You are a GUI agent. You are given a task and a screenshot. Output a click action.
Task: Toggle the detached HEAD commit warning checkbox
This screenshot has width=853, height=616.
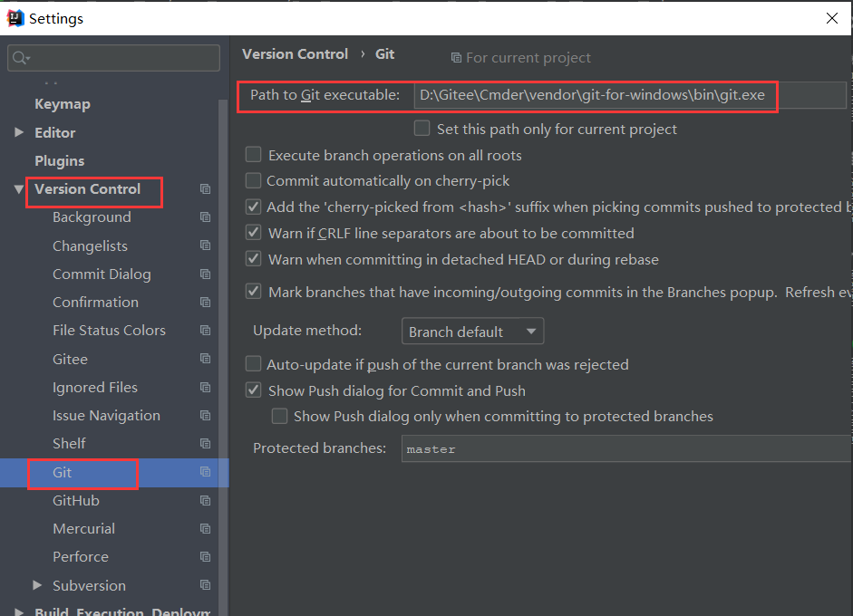(x=254, y=259)
